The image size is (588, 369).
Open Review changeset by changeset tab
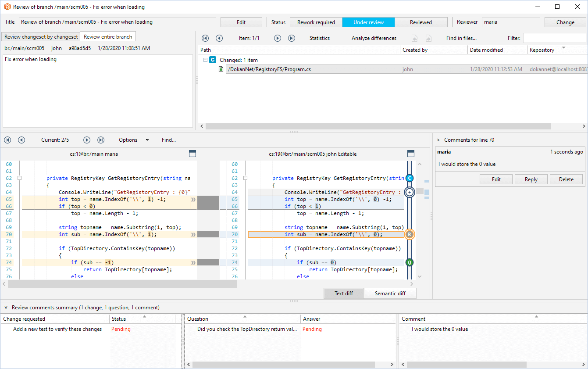point(41,37)
